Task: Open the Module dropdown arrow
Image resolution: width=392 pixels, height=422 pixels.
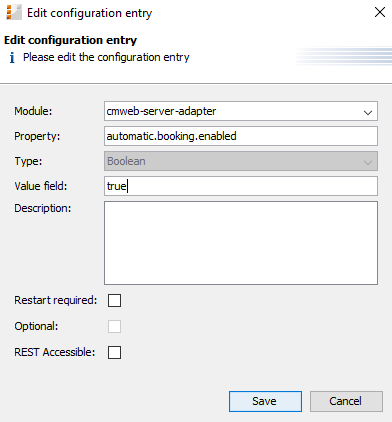Action: (x=368, y=112)
